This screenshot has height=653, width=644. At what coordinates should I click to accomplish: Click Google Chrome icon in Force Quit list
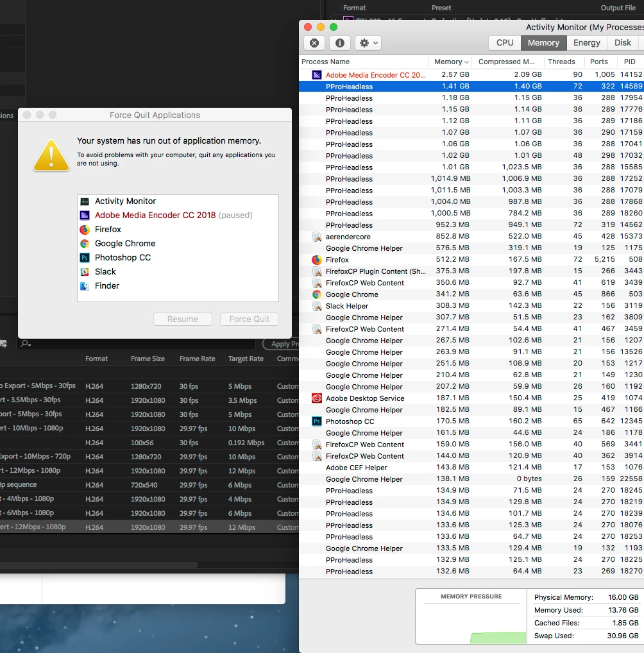coord(85,244)
